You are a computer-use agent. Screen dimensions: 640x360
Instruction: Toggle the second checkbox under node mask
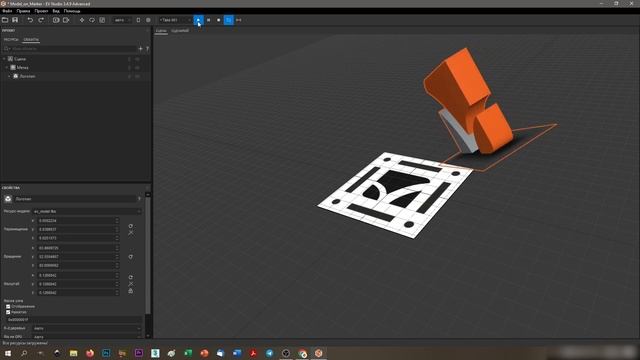click(8, 312)
